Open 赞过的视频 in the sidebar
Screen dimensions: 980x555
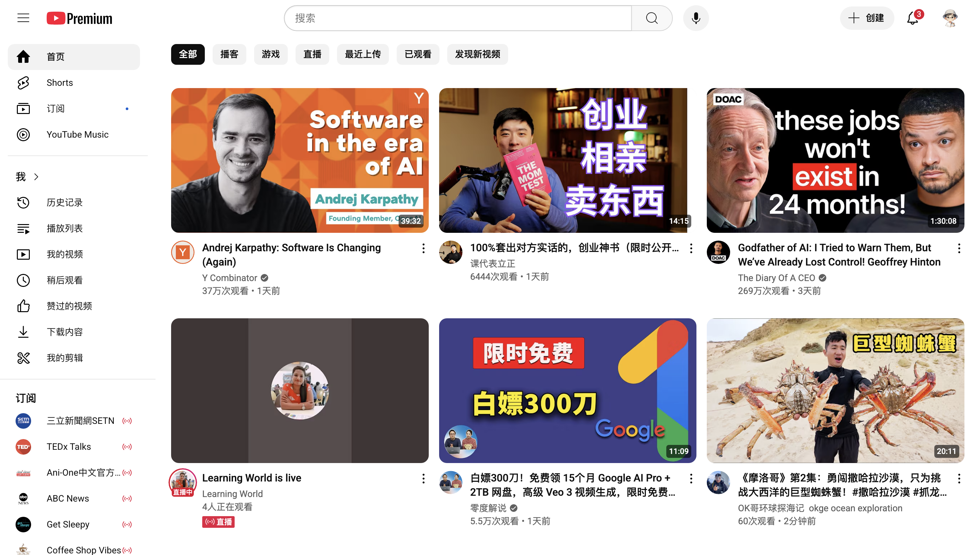[74, 306]
